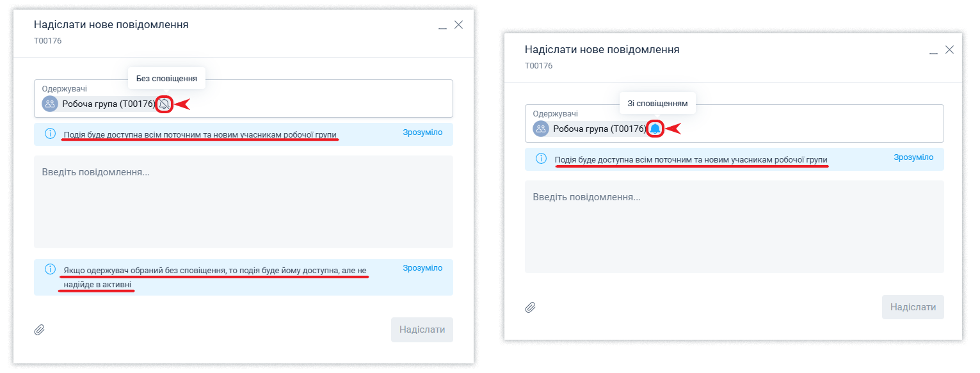This screenshot has height=373, width=980.
Task: Close the left dialog with muted bell
Action: click(x=458, y=25)
